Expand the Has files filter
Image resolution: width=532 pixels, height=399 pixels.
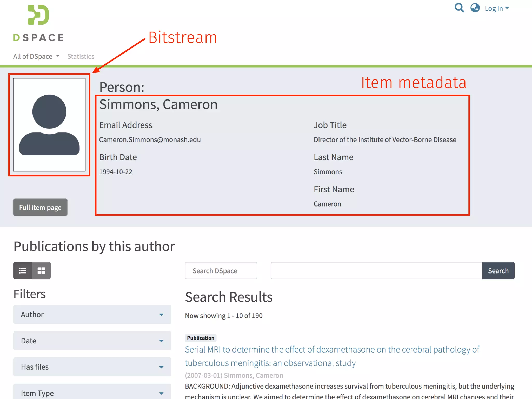(92, 367)
